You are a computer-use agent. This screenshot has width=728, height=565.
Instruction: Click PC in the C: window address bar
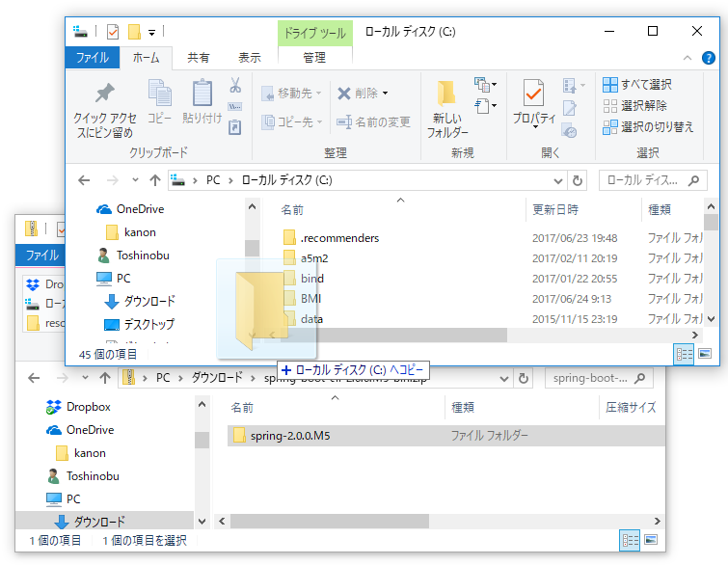213,180
